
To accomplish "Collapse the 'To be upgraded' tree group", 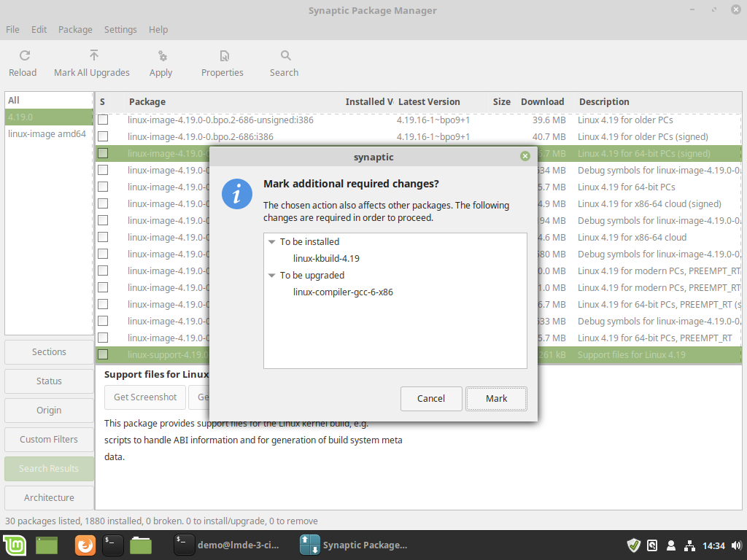I will click(x=271, y=275).
